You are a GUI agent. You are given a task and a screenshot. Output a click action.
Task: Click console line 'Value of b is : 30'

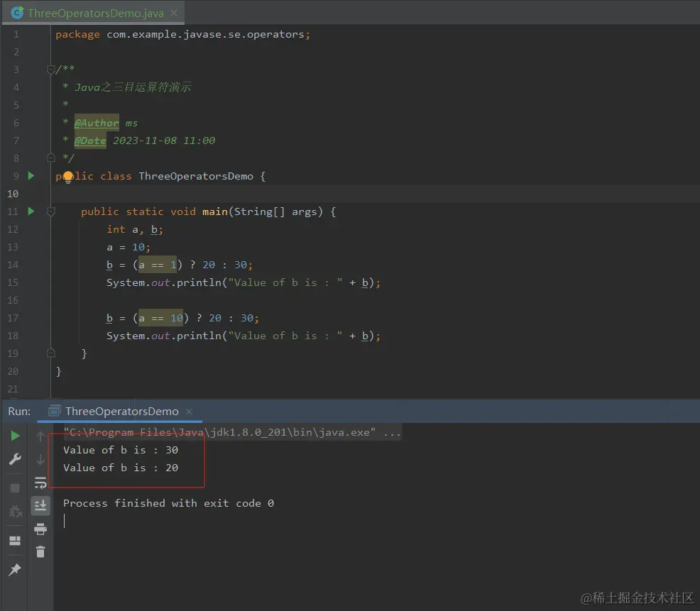point(121,450)
